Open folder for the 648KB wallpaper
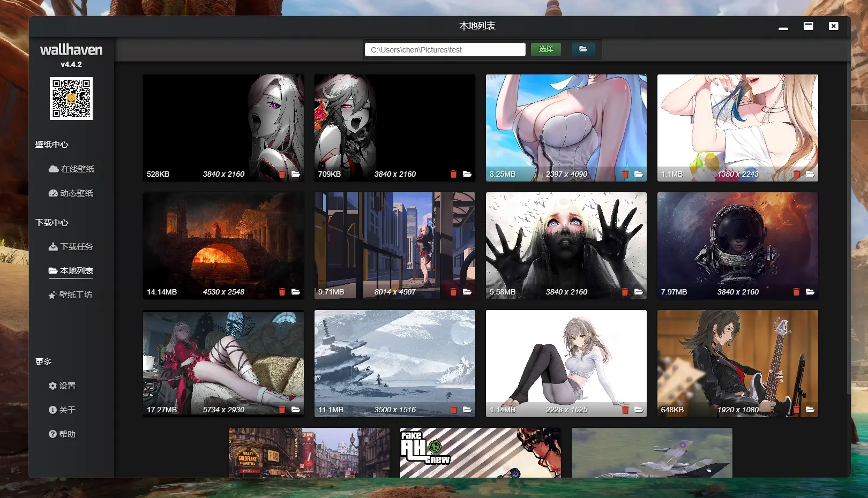The width and height of the screenshot is (868, 498). coord(810,410)
